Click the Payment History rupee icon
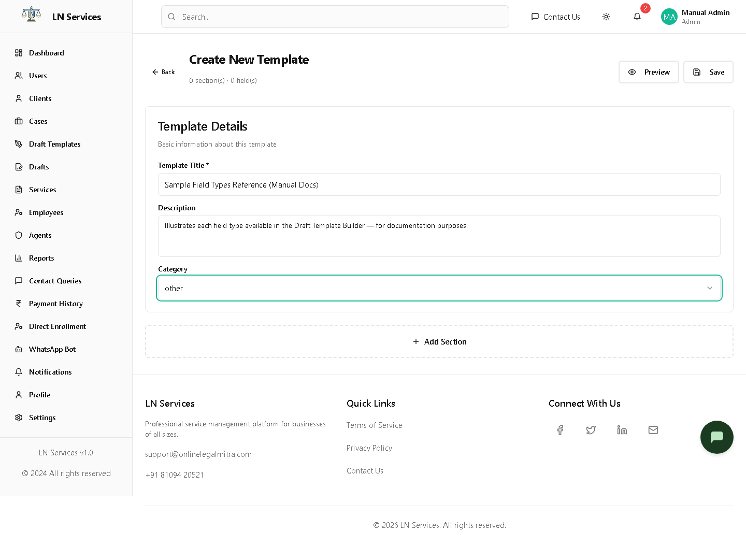 [x=19, y=304]
